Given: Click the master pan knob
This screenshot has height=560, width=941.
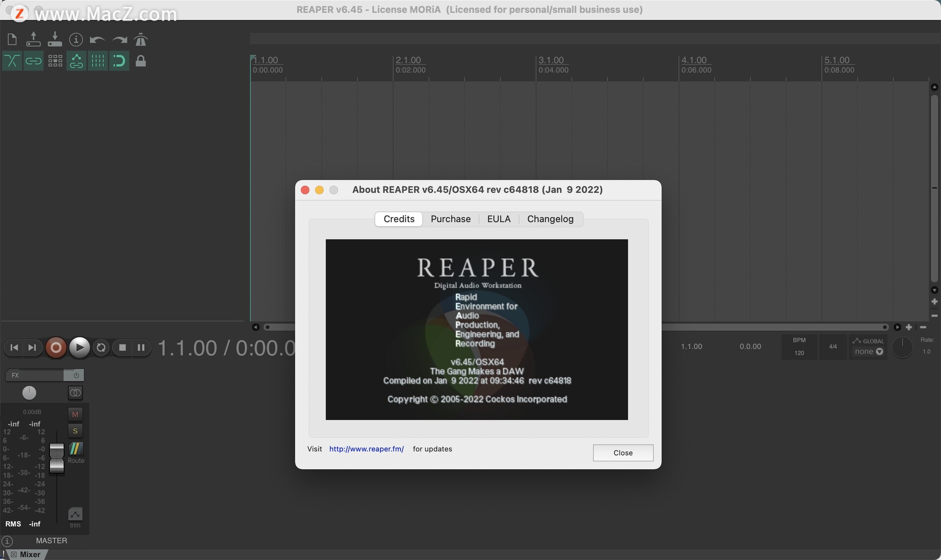Looking at the screenshot, I should click(x=29, y=392).
